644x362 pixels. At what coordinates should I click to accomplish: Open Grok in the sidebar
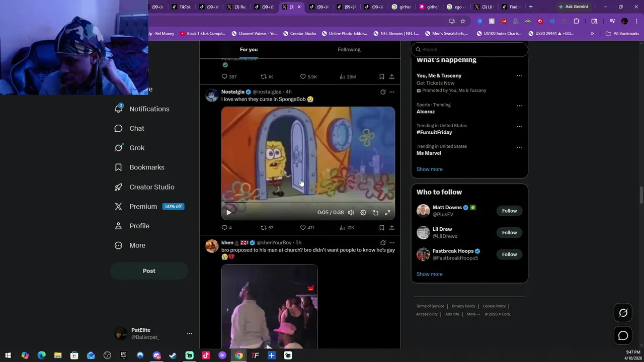click(129, 148)
